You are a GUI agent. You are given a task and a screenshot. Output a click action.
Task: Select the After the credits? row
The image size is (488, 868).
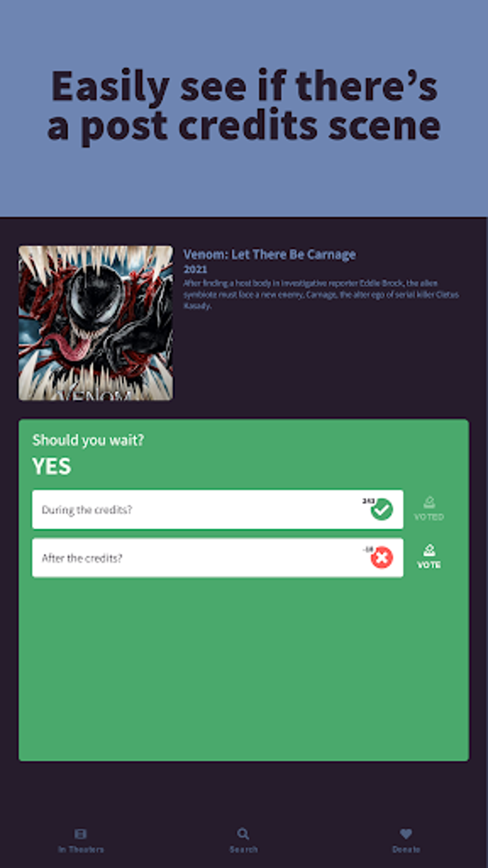pyautogui.click(x=218, y=558)
